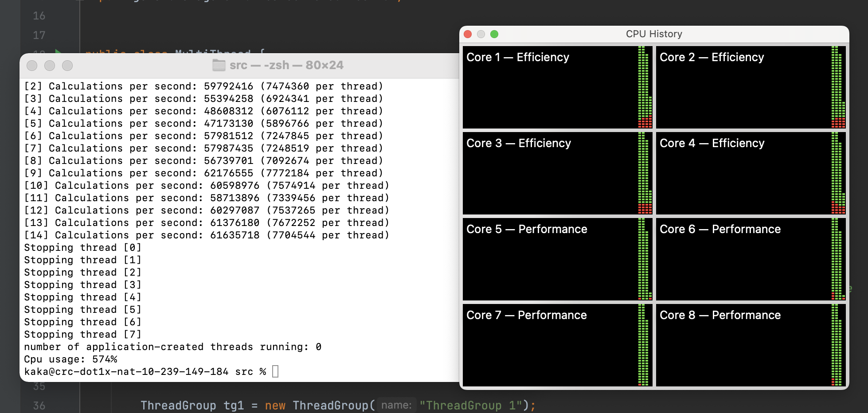Click the terminal window's minimize button
868x413 pixels.
click(x=50, y=66)
